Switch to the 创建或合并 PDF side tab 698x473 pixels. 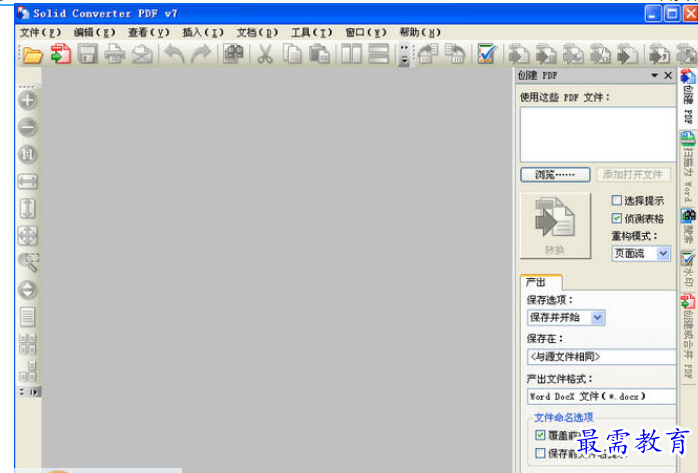pos(688,336)
